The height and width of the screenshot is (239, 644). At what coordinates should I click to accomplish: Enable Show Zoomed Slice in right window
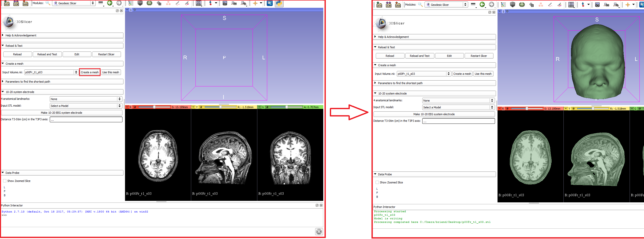tap(377, 182)
